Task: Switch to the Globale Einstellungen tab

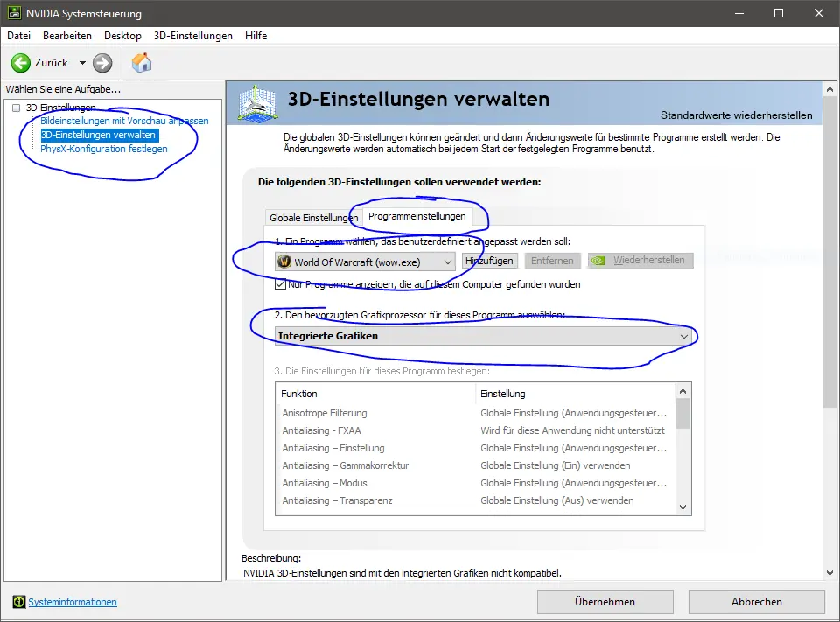Action: (312, 218)
